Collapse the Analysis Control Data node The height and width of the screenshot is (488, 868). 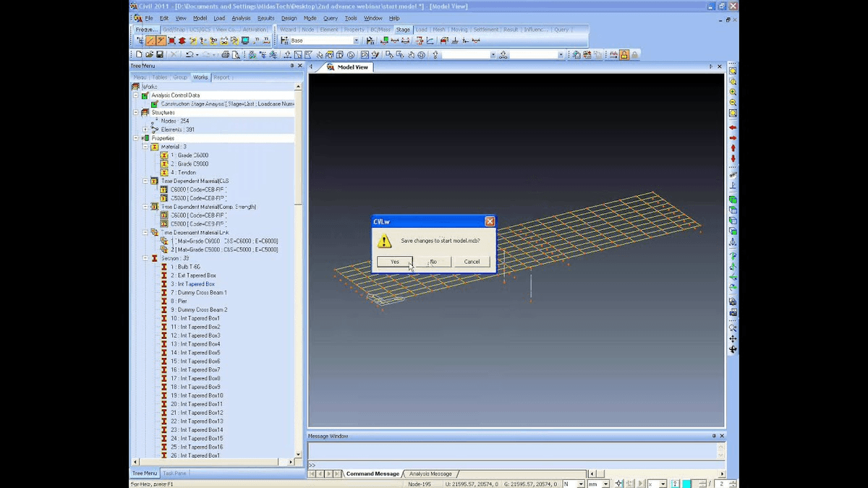coord(135,95)
